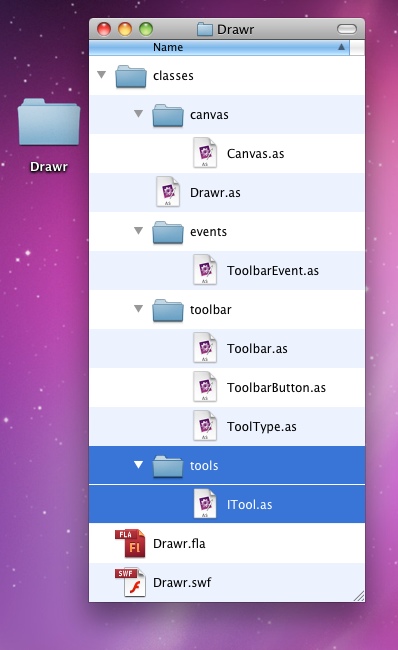398x650 pixels.
Task: Select the tools folder row
Action: (x=227, y=465)
